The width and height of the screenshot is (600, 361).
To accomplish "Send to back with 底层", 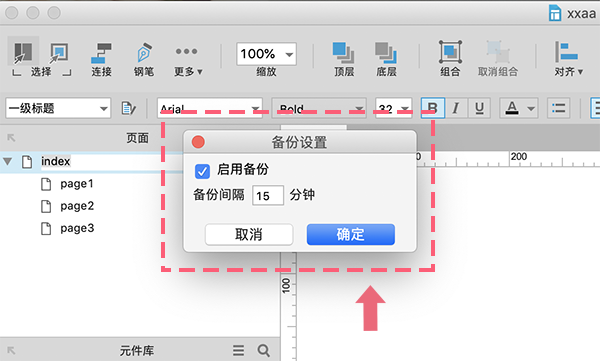I will 386,59.
